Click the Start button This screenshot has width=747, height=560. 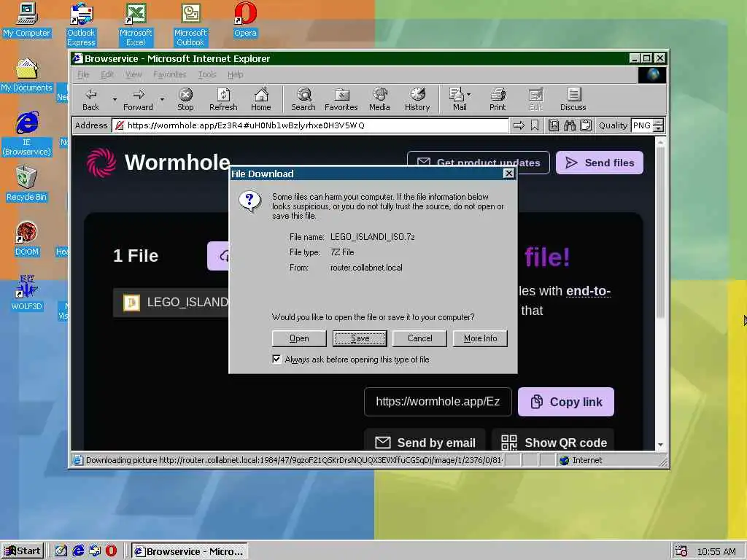click(23, 551)
